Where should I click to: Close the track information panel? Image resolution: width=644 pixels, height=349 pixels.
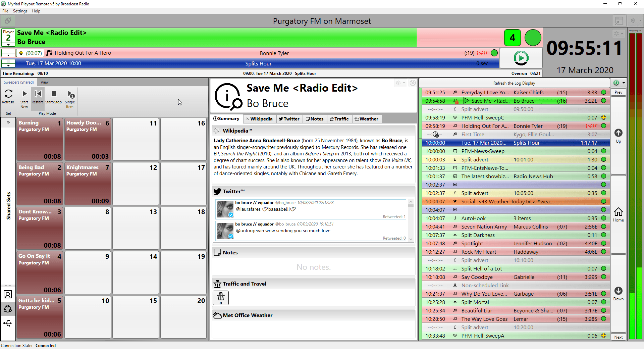coord(413,83)
